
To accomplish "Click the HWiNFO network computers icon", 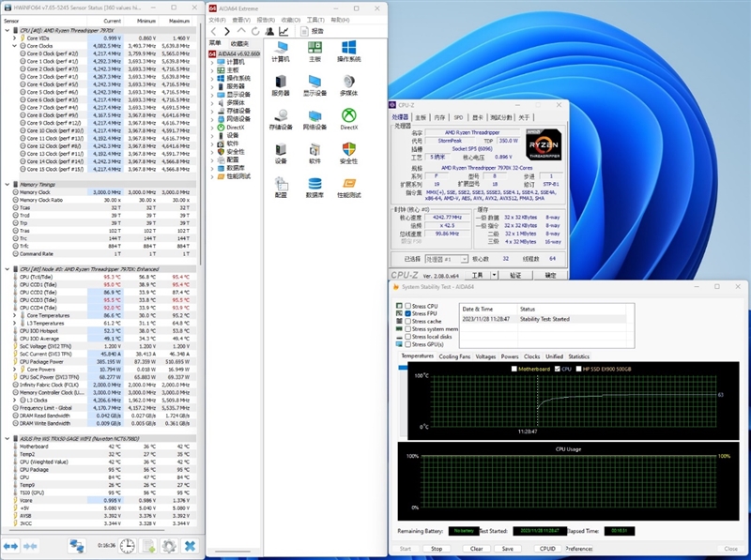I will coord(77,546).
